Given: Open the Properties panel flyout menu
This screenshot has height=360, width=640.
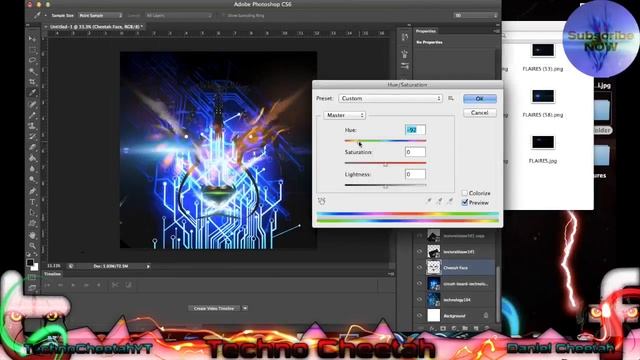Looking at the screenshot, I should click(x=496, y=31).
